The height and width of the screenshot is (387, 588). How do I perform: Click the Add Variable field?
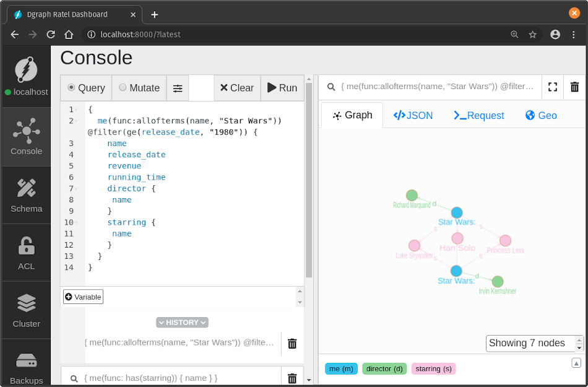coord(82,297)
